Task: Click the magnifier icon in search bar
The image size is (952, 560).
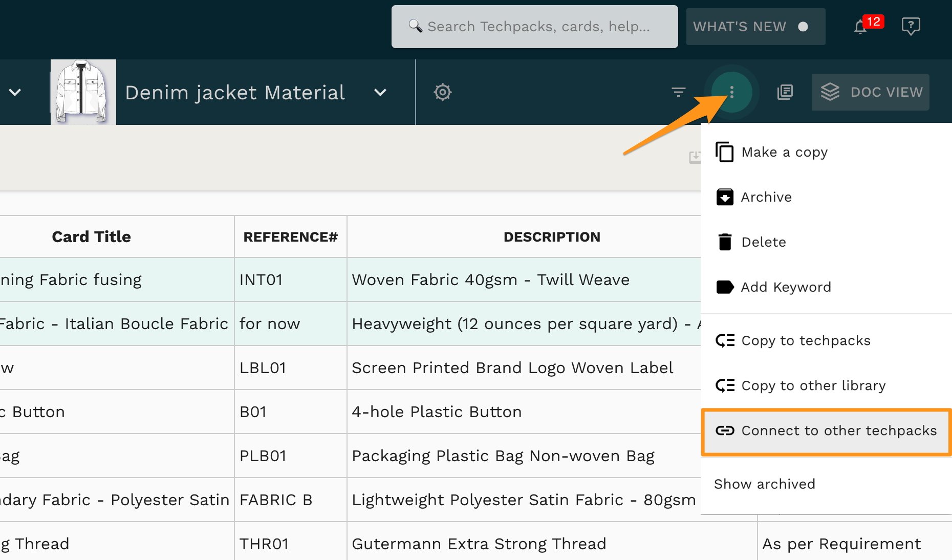Action: point(415,26)
